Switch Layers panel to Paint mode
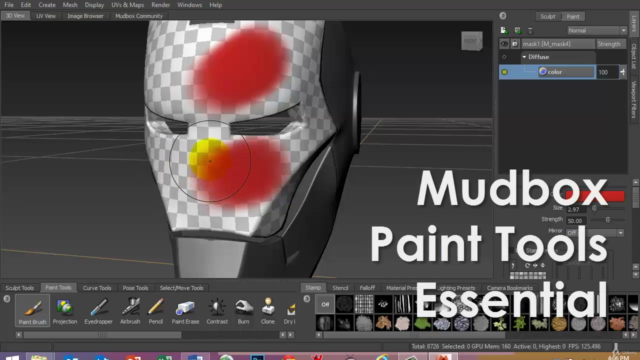The height and width of the screenshot is (360, 640). tap(573, 16)
